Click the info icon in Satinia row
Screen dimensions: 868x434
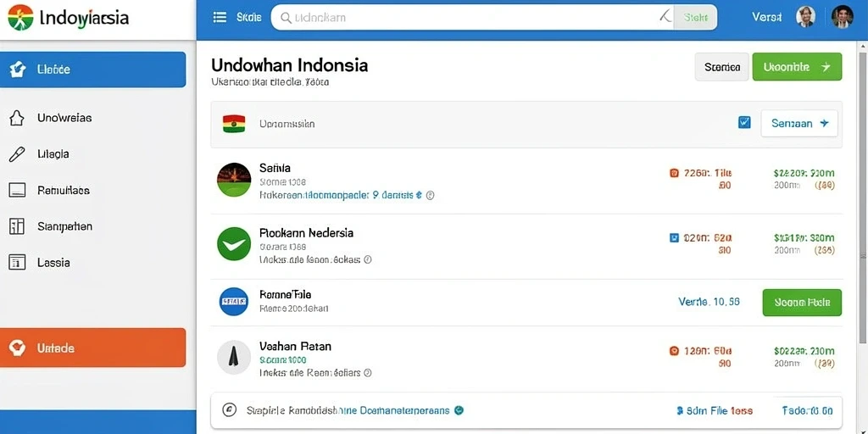[x=430, y=195]
